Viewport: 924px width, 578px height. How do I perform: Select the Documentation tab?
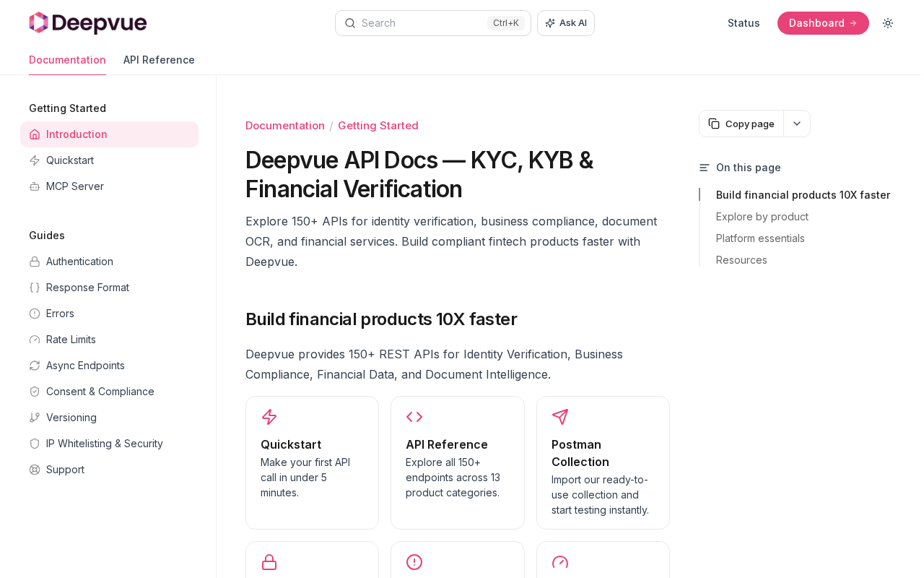67,60
